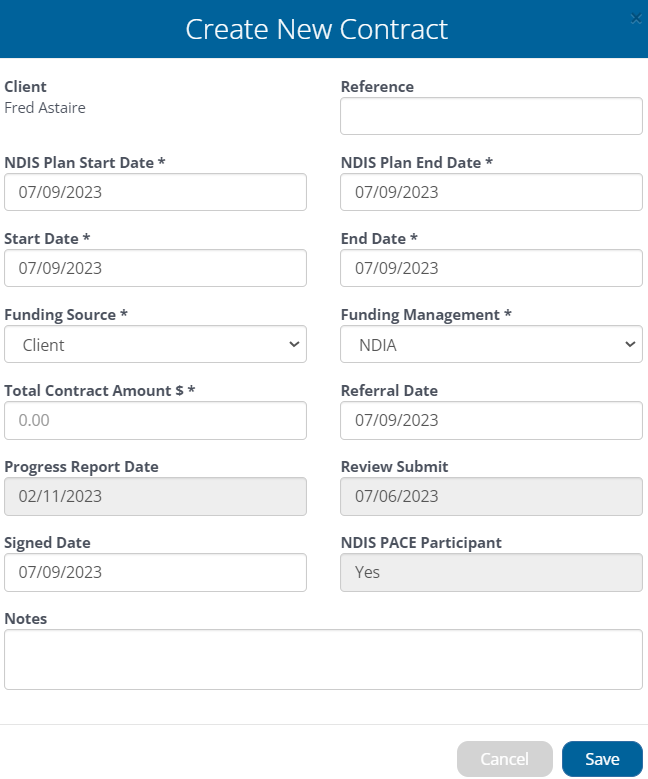Click the Start Date input
Screen dimensions: 648x779
click(156, 268)
